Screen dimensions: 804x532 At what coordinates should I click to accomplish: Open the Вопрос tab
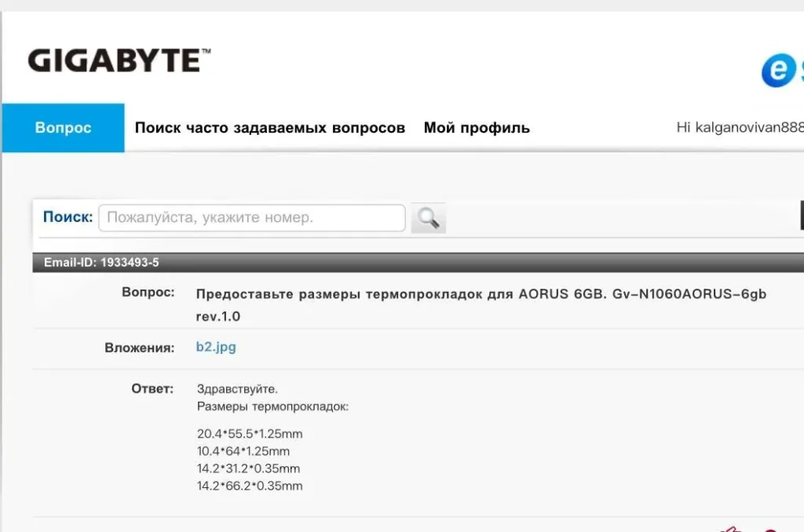tap(63, 128)
